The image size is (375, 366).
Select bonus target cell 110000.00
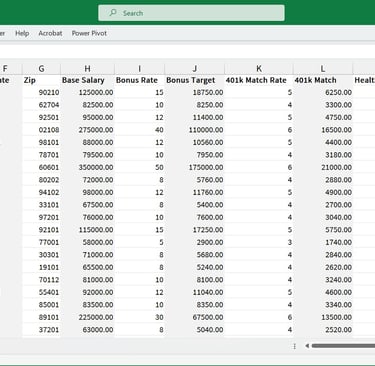click(195, 130)
